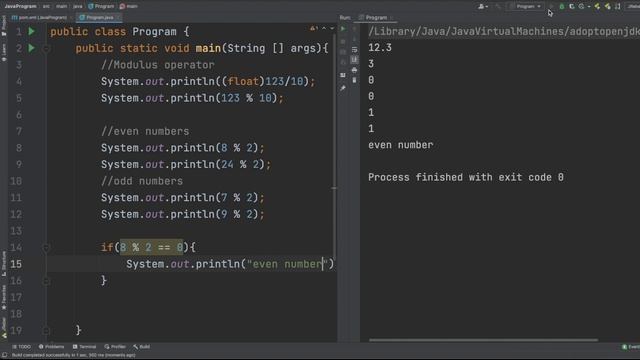This screenshot has width=640, height=360.
Task: Click JavaProgram in the breadcrumb bar
Action: pos(20,6)
